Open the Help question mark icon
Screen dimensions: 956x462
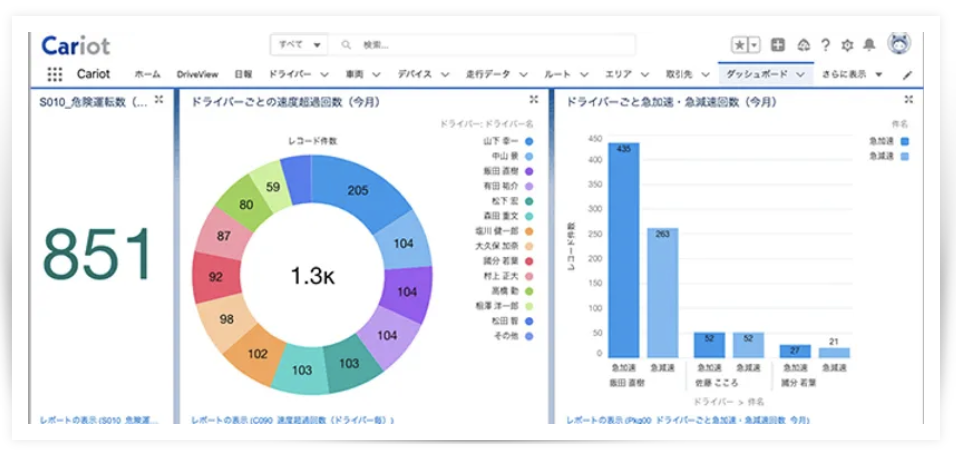[x=825, y=45]
